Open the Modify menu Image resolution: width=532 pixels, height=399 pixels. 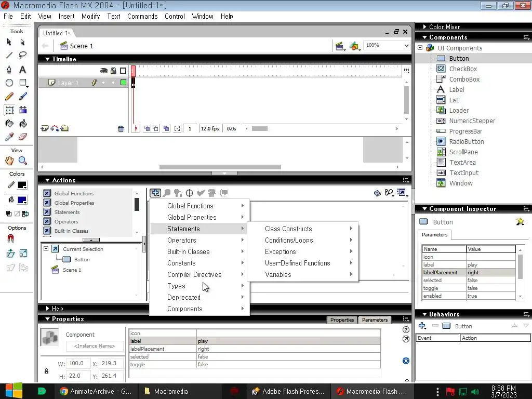click(x=90, y=16)
